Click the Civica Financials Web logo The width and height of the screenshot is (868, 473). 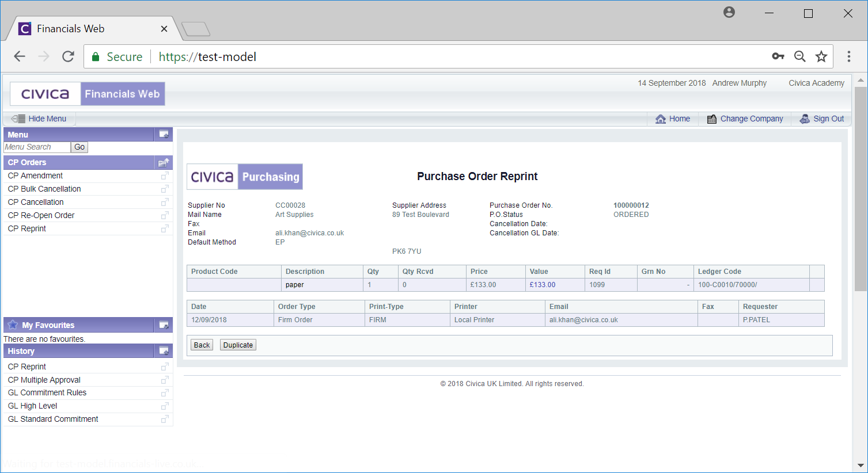coord(88,94)
